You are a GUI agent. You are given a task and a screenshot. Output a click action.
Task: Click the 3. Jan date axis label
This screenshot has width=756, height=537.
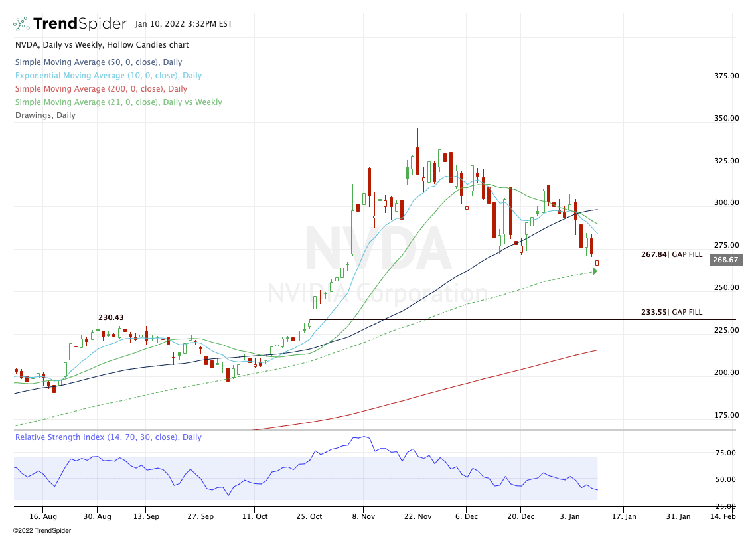click(x=571, y=515)
